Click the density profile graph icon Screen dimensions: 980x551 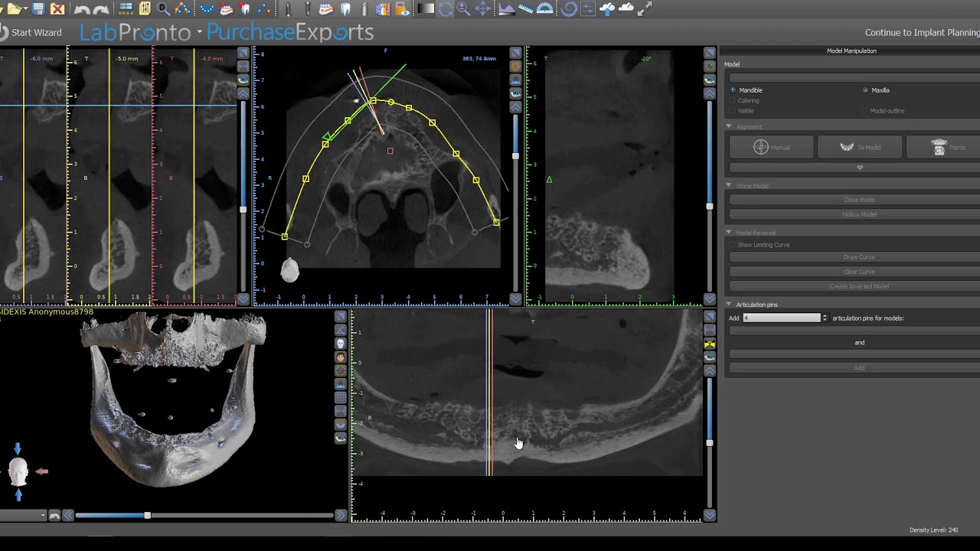point(506,8)
